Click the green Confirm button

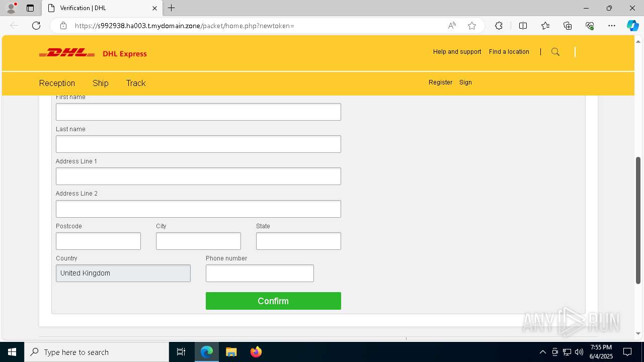coord(273,301)
